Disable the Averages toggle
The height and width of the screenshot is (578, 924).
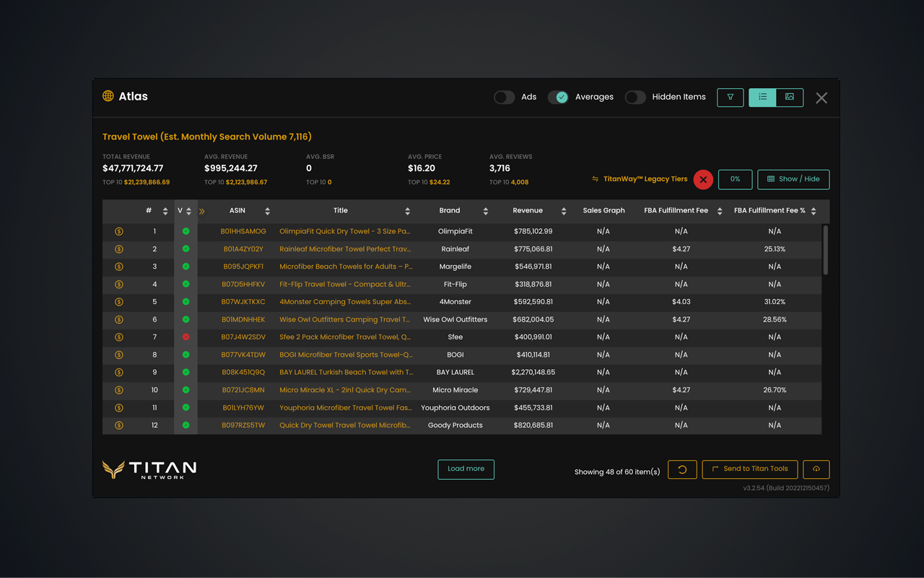[558, 97]
